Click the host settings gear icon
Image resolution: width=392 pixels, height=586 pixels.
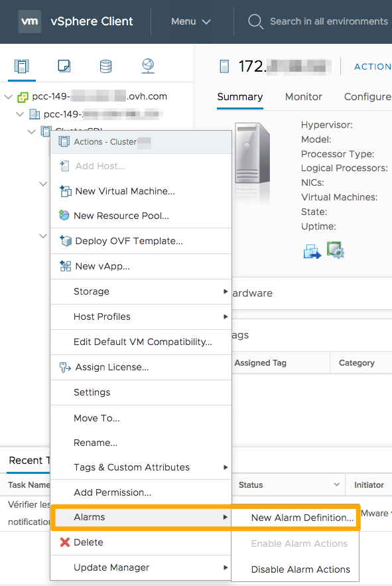coord(336,250)
